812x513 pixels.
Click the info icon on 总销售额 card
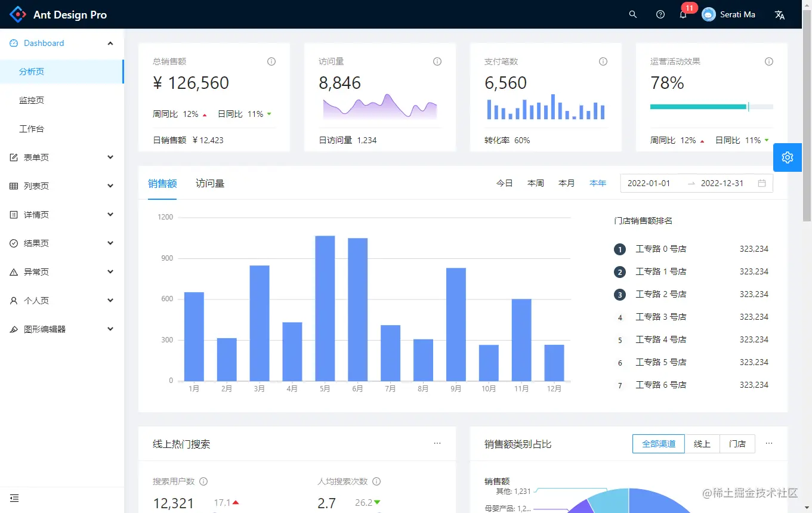point(271,61)
